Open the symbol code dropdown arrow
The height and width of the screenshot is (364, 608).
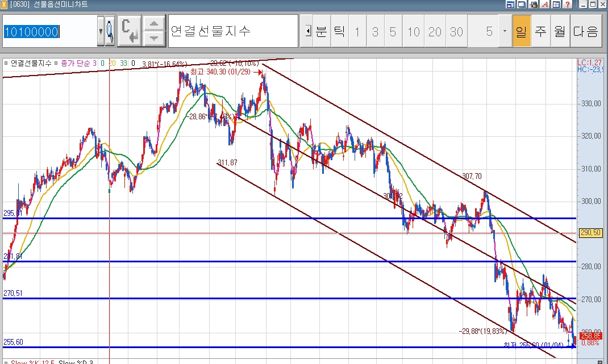point(101,31)
